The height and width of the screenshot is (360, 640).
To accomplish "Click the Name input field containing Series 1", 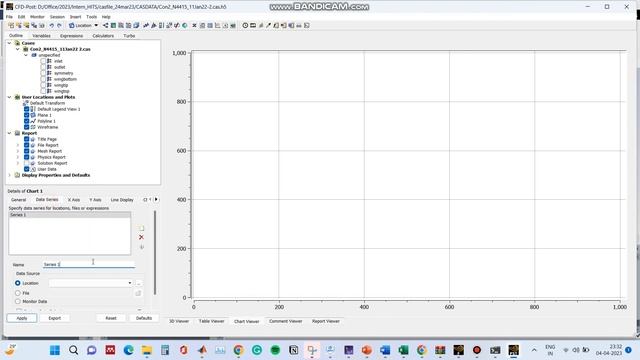I will tap(89, 264).
